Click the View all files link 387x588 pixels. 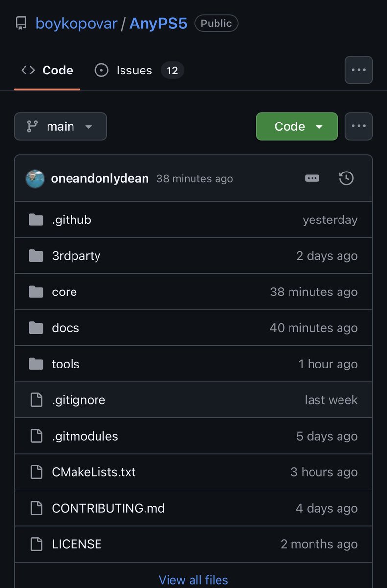pyautogui.click(x=193, y=580)
